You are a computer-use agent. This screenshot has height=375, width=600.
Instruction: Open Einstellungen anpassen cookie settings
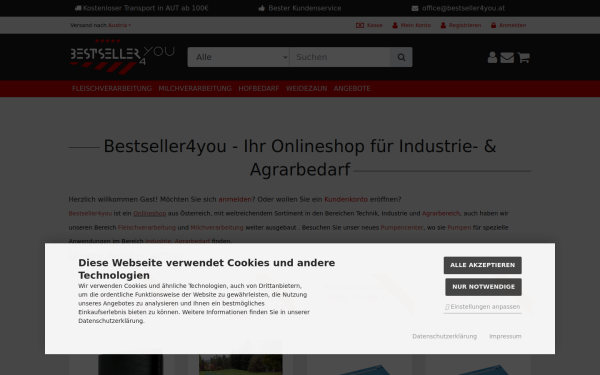tap(483, 307)
